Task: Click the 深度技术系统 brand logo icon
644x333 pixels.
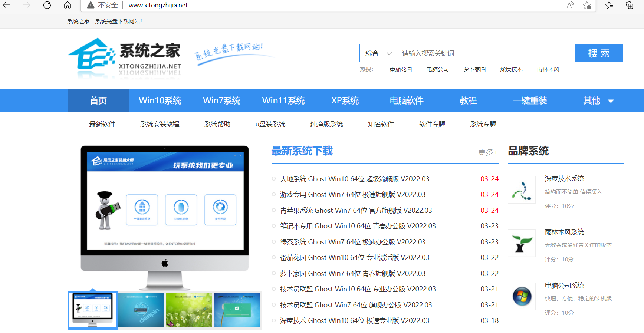Action: tap(522, 190)
